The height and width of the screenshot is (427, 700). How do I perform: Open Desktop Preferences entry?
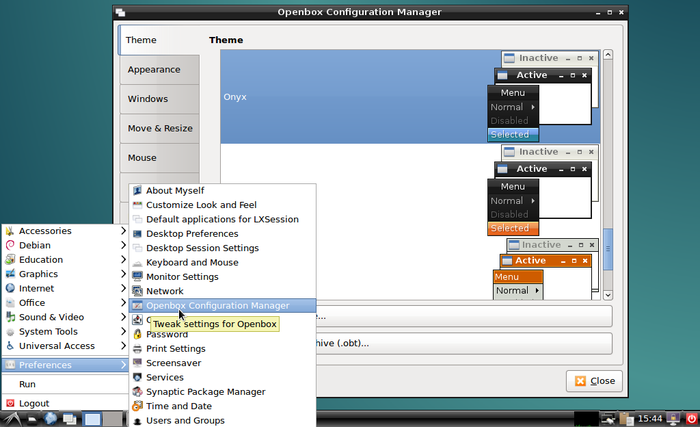click(x=222, y=234)
